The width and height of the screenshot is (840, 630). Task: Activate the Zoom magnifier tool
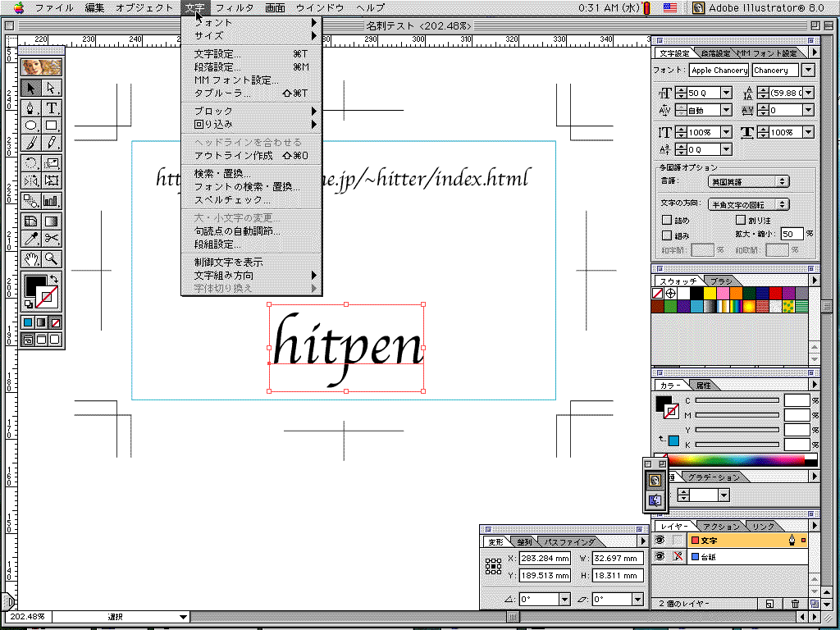(51, 258)
